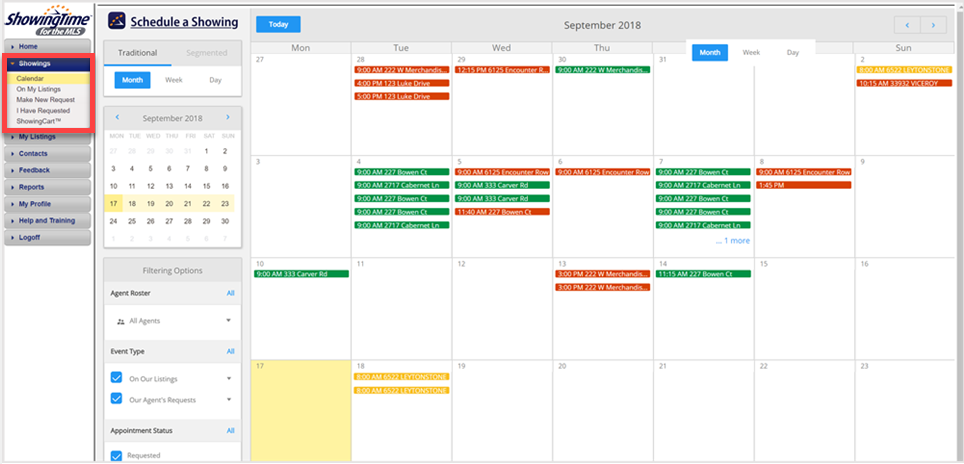Viewport: 964px width, 464px height.
Task: Click the blue Today button
Action: click(277, 24)
